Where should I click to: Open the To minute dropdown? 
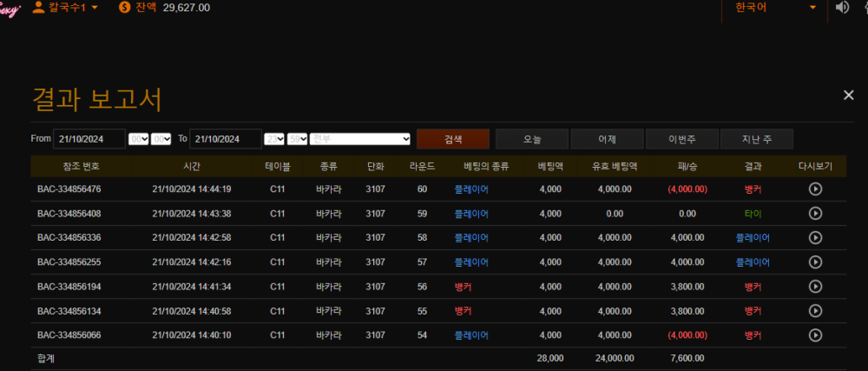coord(297,139)
